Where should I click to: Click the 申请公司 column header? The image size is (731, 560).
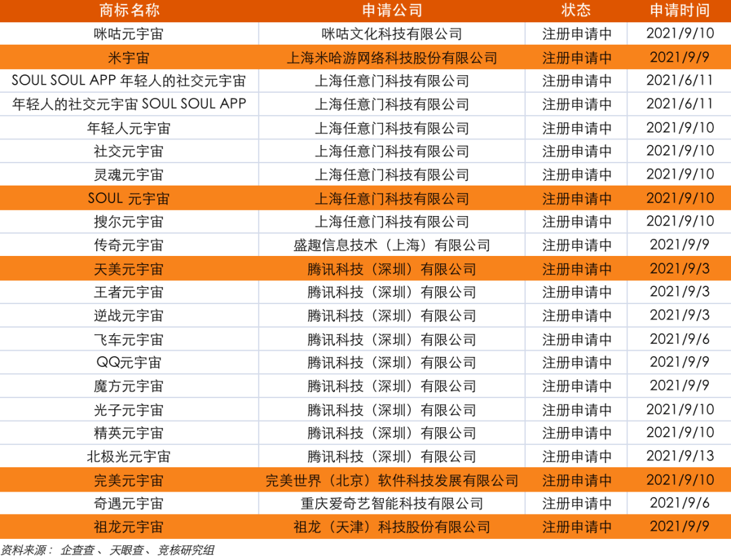pyautogui.click(x=392, y=10)
